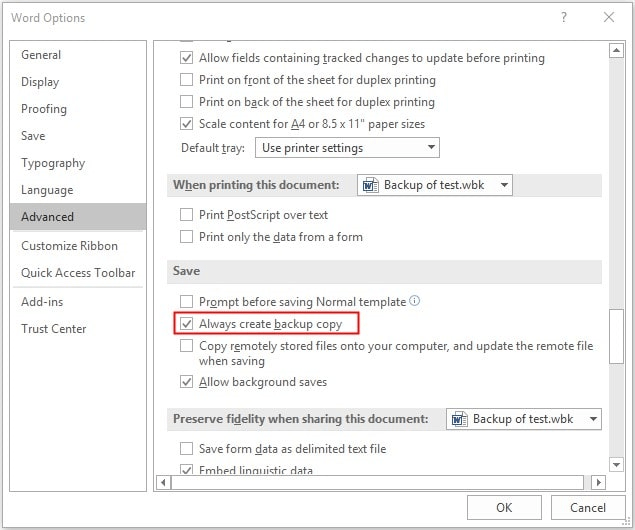This screenshot has width=635, height=530.
Task: Click the Cancel button
Action: pyautogui.click(x=587, y=508)
